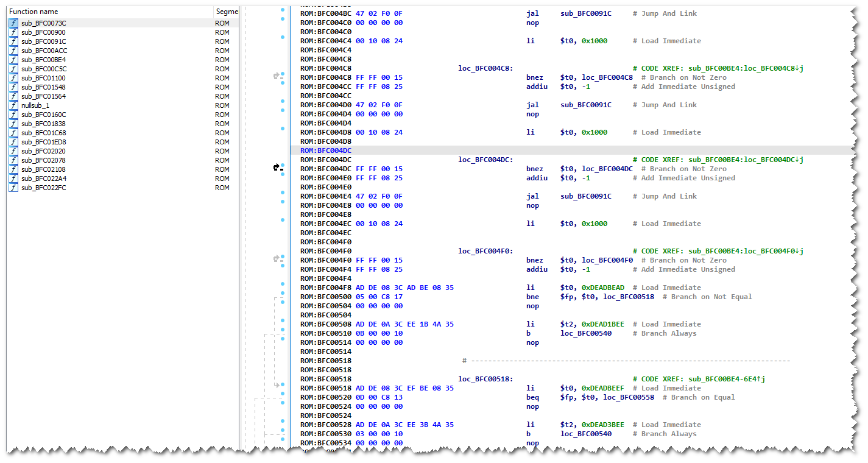Viewport: 868px width, 463px height.
Task: Select sub_BFC01C68 in the functions list
Action: pyautogui.click(x=44, y=133)
